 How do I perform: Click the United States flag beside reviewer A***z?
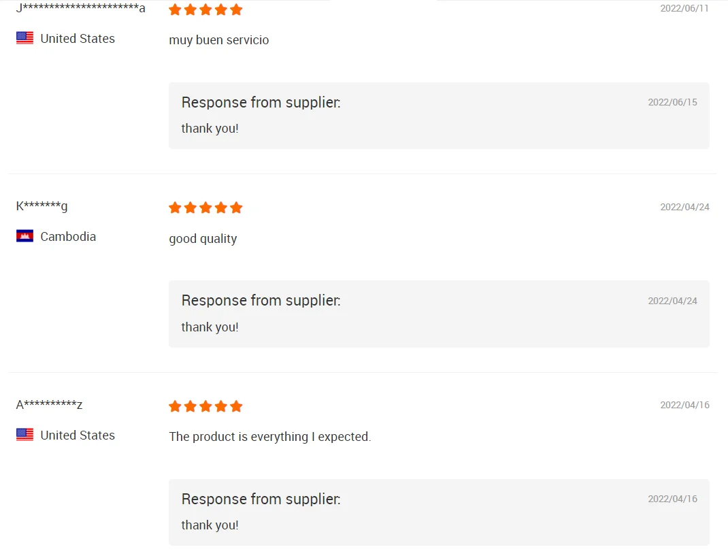click(24, 435)
